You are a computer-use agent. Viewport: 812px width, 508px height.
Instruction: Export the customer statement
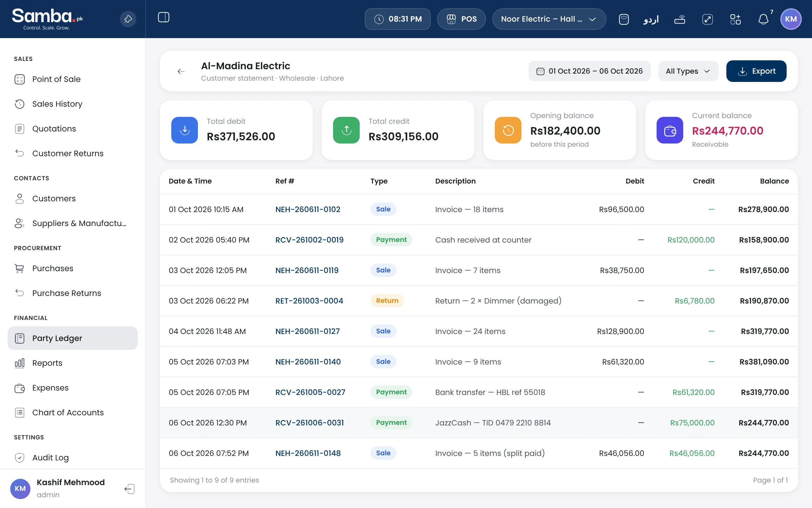756,71
